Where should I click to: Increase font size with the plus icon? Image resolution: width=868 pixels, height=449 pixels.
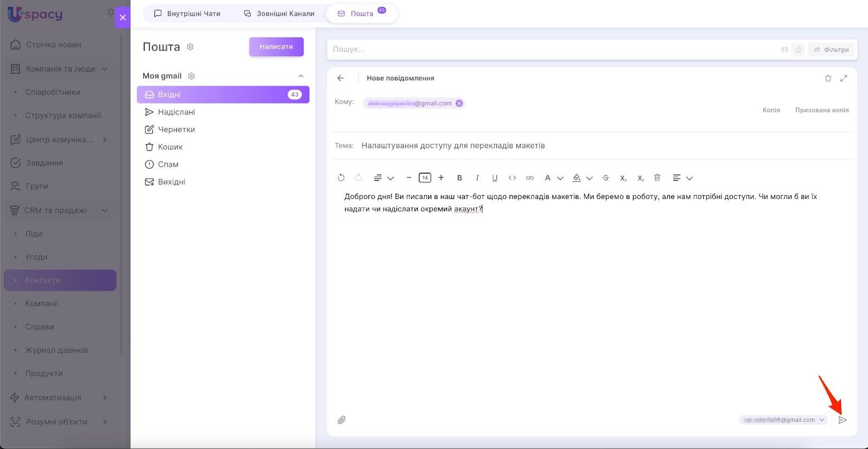pos(441,177)
